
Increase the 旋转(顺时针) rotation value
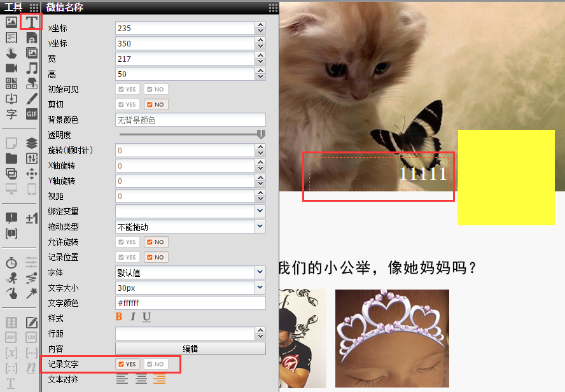(x=260, y=147)
